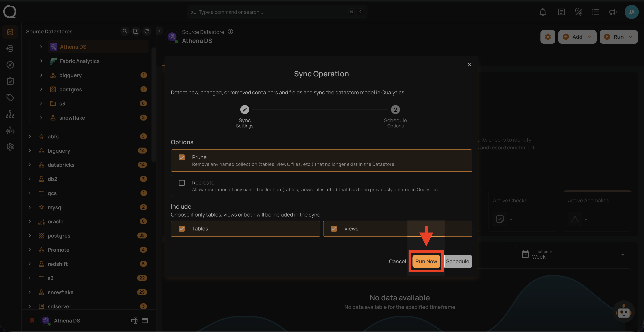Open the Timeframe Week dropdown

pos(574,254)
